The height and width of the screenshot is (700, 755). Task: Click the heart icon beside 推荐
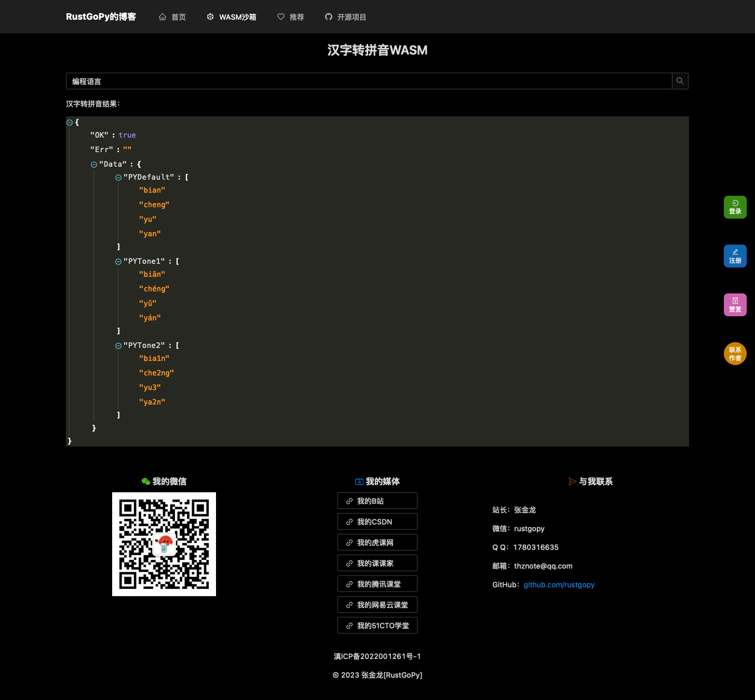(x=281, y=17)
